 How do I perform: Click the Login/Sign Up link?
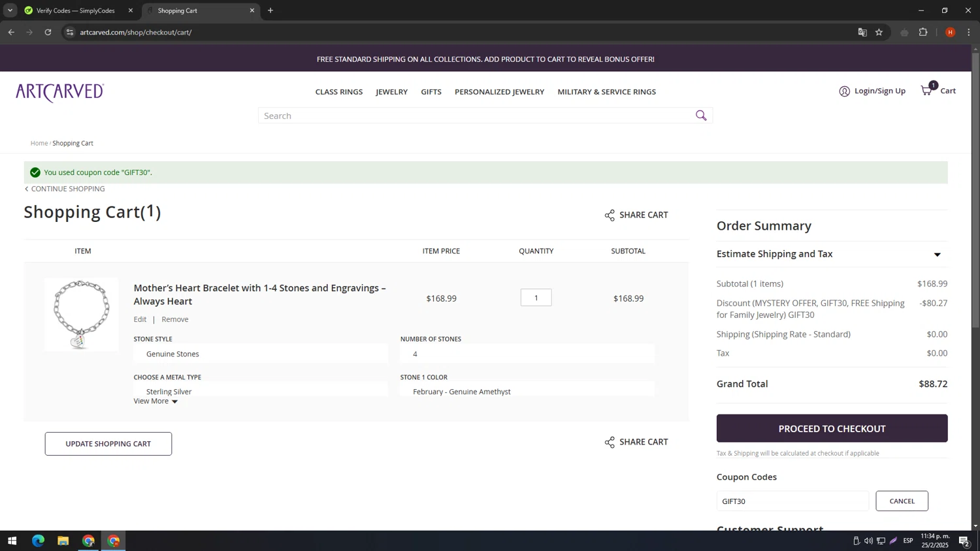click(x=880, y=91)
